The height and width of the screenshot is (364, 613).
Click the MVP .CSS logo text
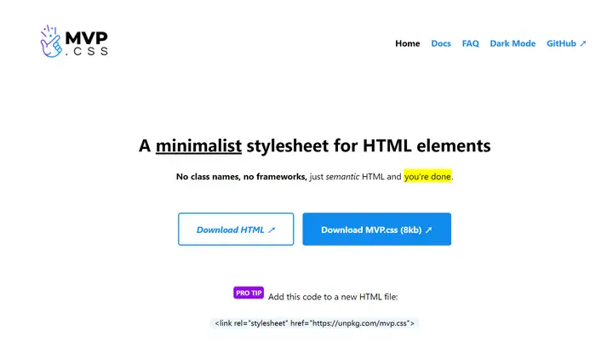click(x=86, y=43)
